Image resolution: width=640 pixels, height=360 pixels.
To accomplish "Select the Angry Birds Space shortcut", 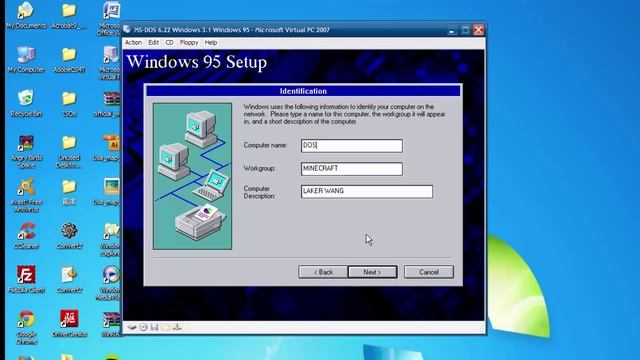I will coord(26,151).
